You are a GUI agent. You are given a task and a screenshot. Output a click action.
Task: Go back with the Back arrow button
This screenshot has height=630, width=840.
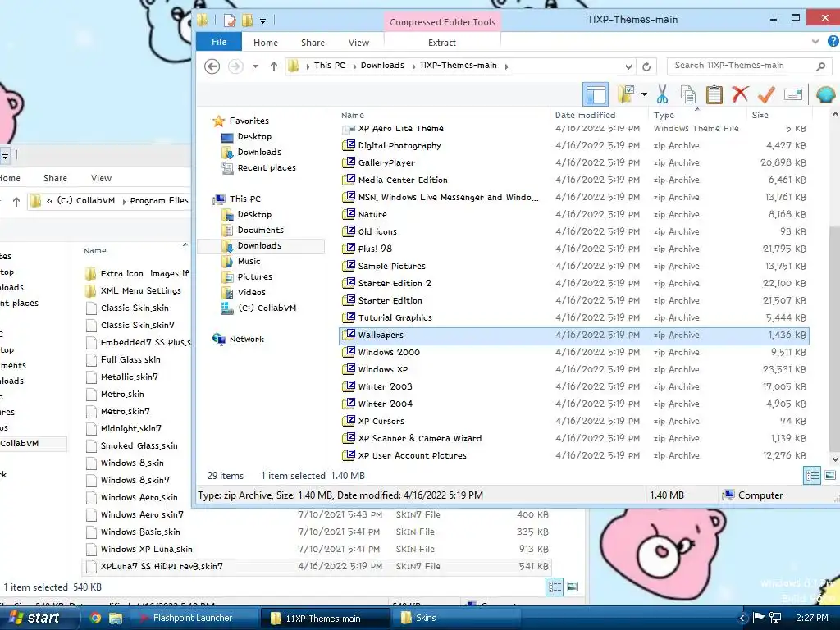(212, 66)
